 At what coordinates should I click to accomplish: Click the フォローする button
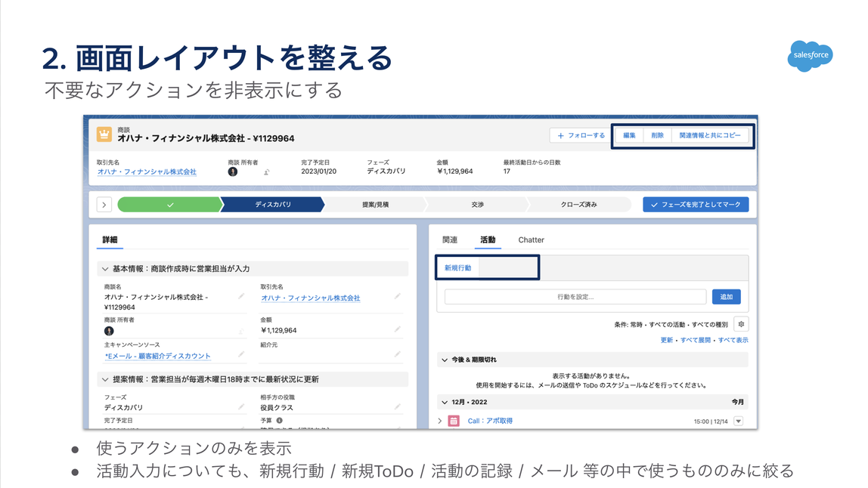point(581,135)
